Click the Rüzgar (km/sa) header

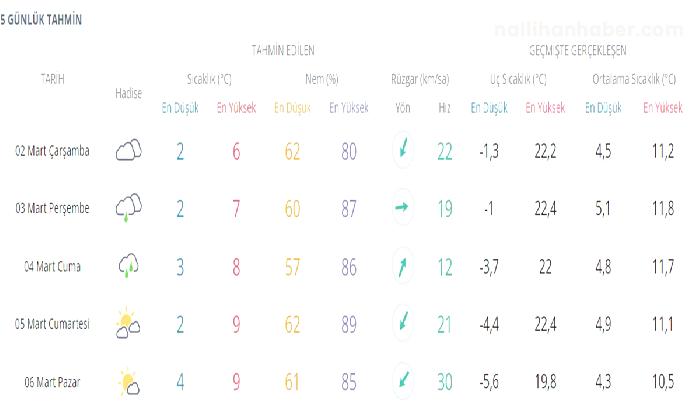coord(420,79)
